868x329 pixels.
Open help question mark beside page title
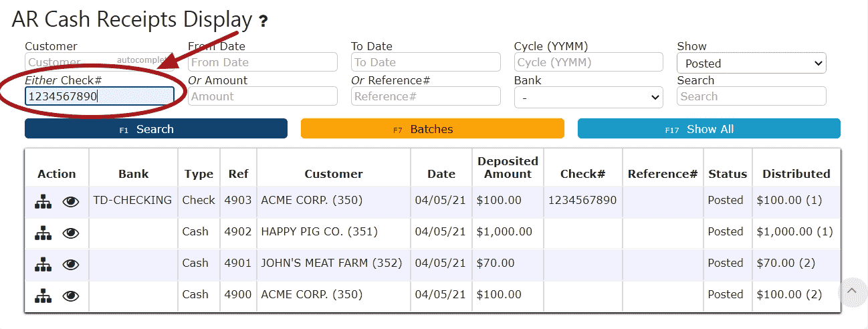click(263, 21)
